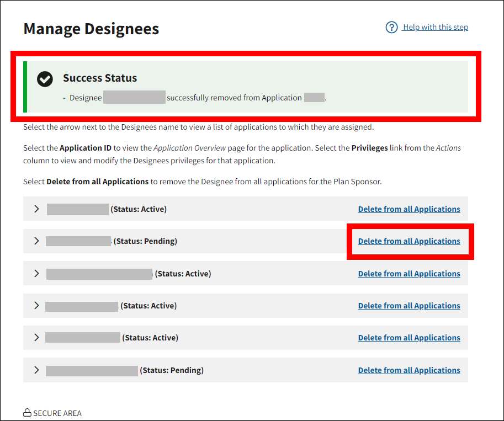Screen dimensions: 504x421
Task: Expand the second designee row with Pending status
Action: click(37, 241)
